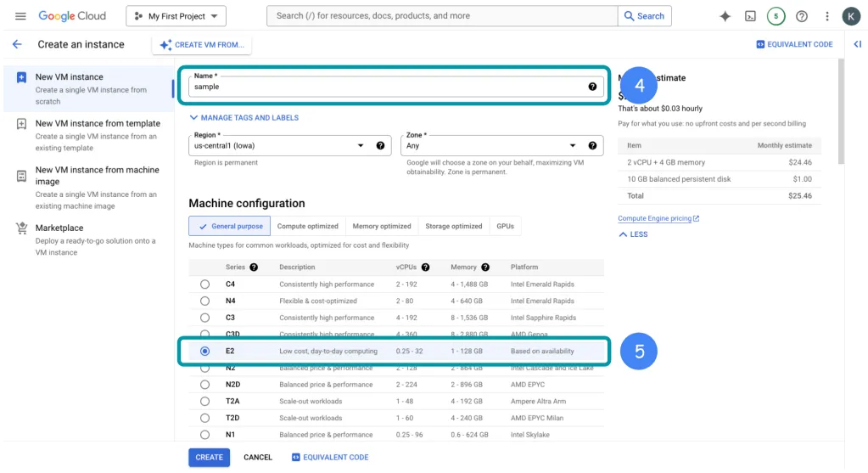Click the Name field help icon

(x=592, y=87)
